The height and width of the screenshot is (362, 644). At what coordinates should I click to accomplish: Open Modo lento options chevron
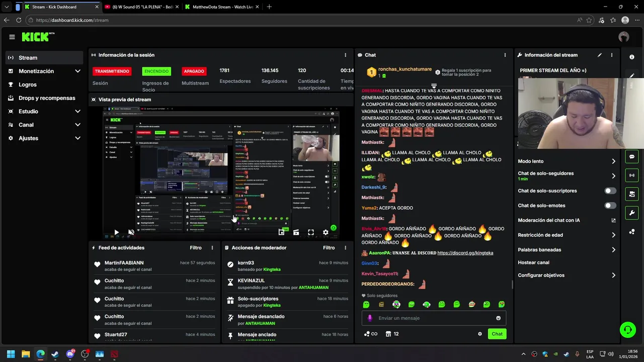click(x=613, y=161)
